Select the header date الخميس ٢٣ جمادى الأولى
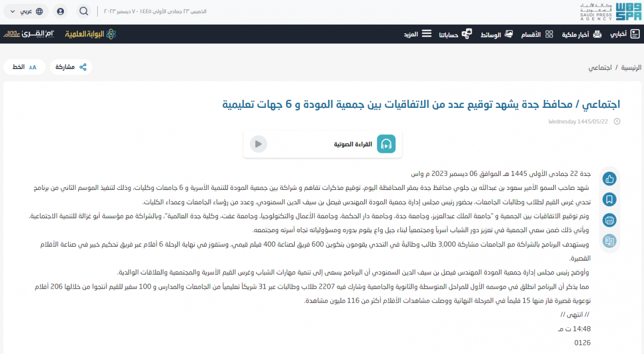The width and height of the screenshot is (644, 354). click(x=156, y=11)
